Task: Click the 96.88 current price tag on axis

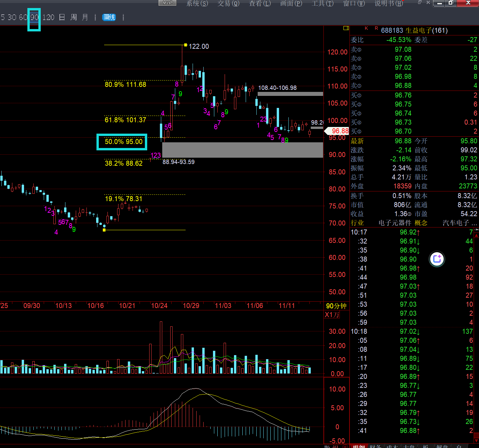Action: tap(337, 131)
